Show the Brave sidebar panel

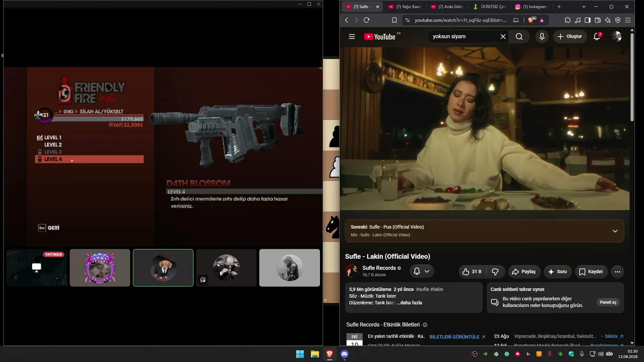588,20
